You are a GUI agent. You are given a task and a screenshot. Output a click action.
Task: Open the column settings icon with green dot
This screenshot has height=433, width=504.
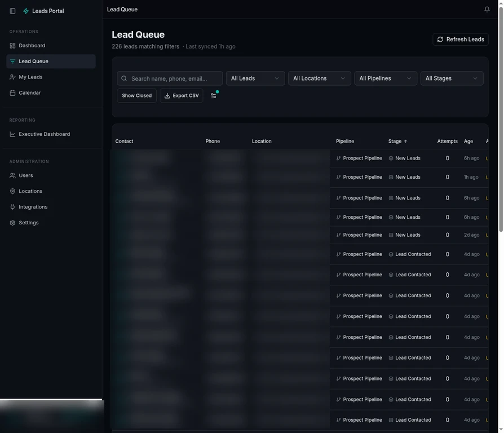tap(214, 95)
